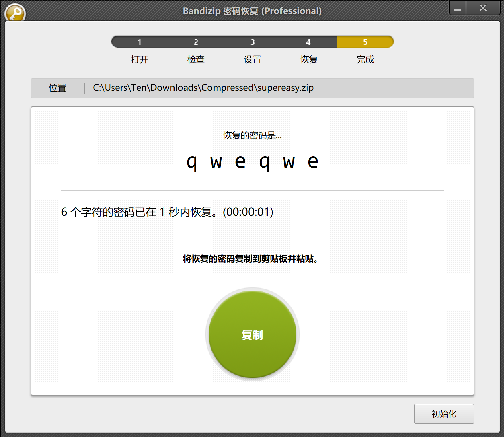This screenshot has height=437, width=504.
Task: Click the golden key app icon
Action: pyautogui.click(x=15, y=13)
